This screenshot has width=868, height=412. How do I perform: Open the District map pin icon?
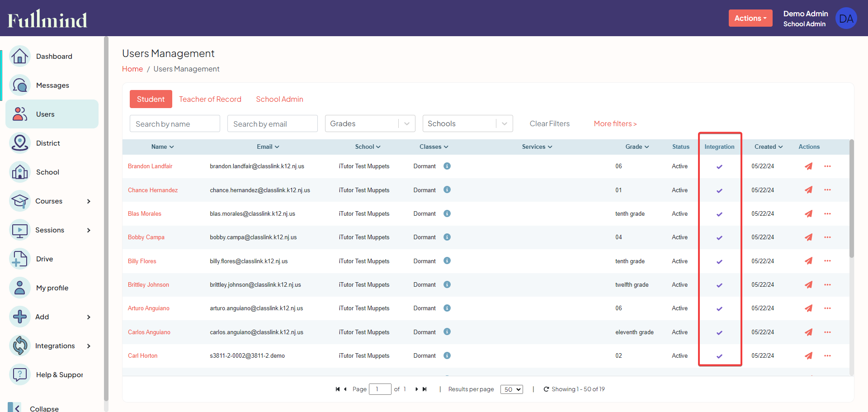[20, 143]
